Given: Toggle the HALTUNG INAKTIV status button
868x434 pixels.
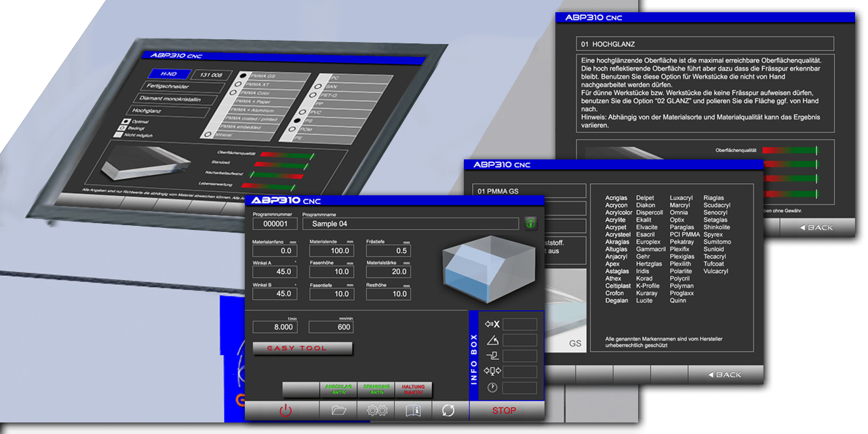Looking at the screenshot, I should (414, 390).
